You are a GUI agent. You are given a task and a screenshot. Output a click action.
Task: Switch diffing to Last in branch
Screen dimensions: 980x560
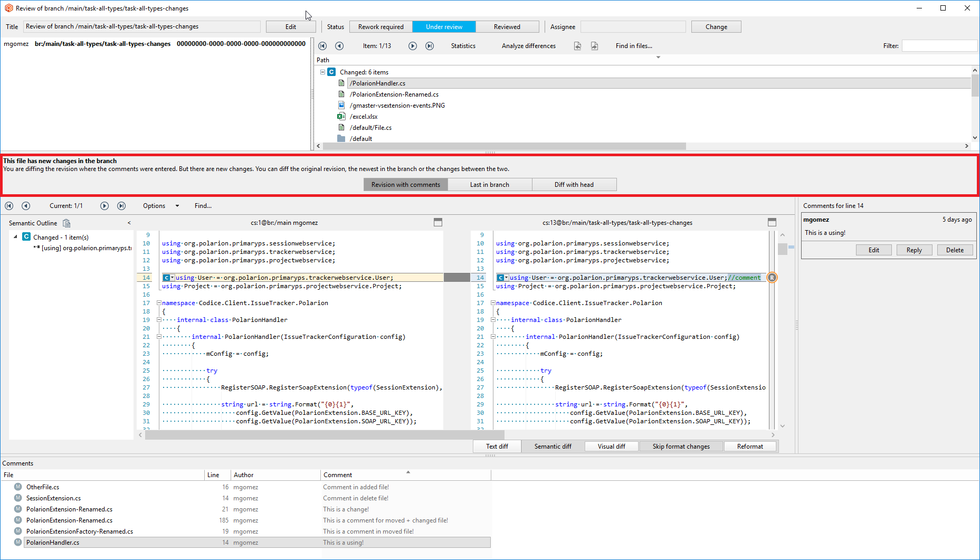(x=490, y=184)
